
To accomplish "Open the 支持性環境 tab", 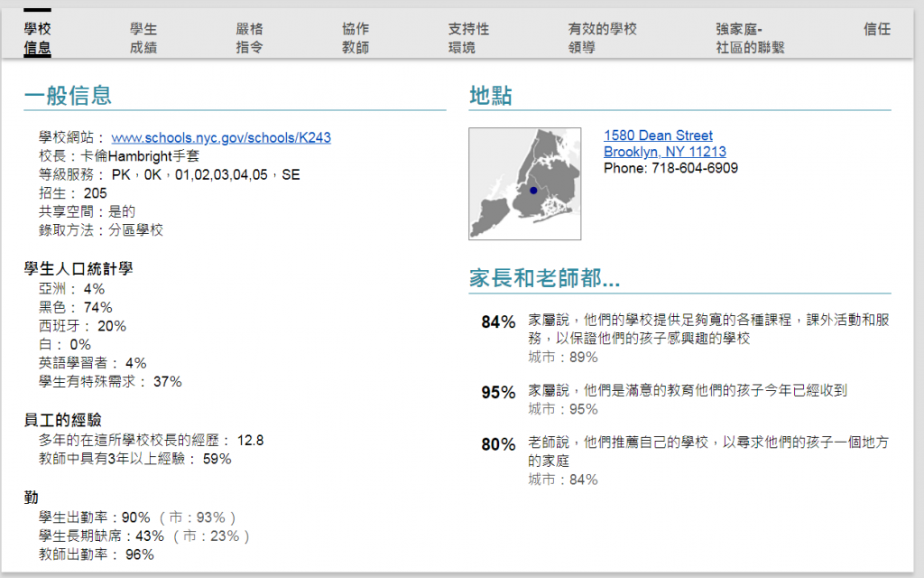I will click(x=468, y=38).
